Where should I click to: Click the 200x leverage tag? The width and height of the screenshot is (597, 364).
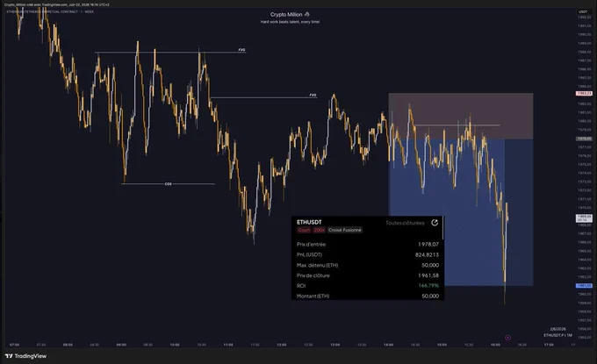click(x=319, y=230)
